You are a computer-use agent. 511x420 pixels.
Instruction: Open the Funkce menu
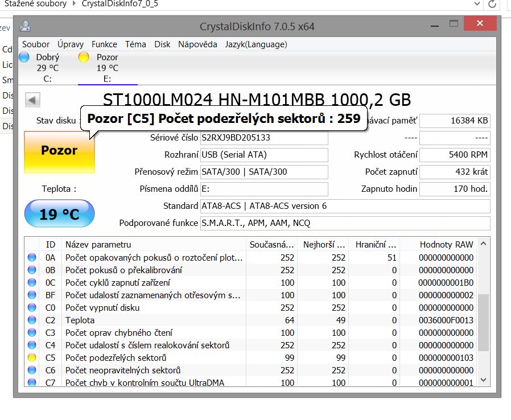(104, 44)
